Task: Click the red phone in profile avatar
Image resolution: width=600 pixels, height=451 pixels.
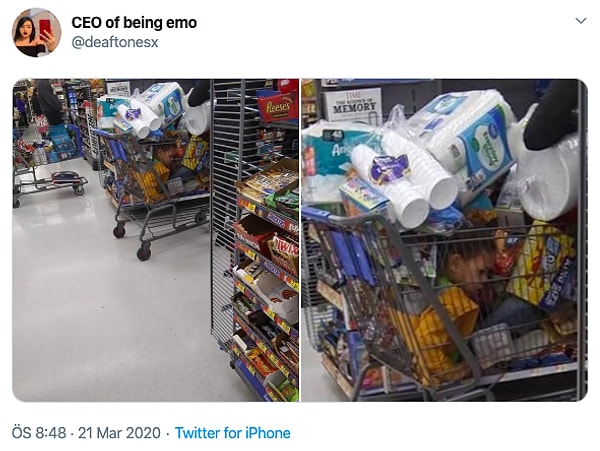Action: (45, 28)
